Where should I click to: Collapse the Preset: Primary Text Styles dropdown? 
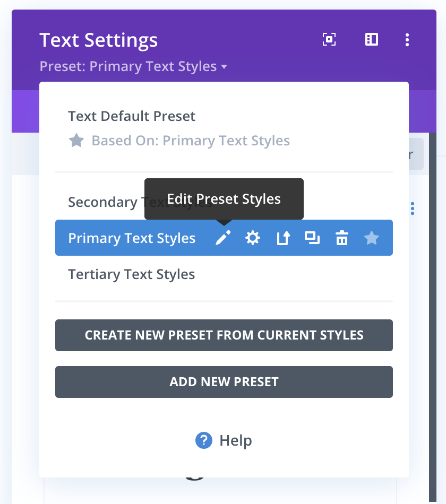pos(134,67)
